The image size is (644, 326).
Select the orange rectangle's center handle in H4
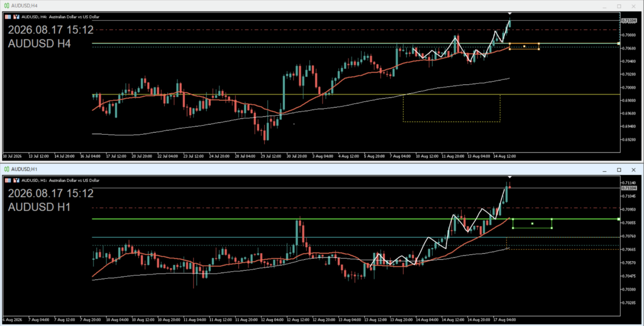[525, 47]
